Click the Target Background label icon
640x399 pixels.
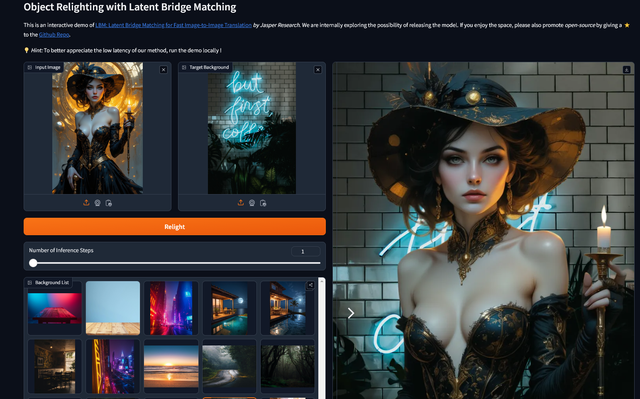click(x=184, y=67)
